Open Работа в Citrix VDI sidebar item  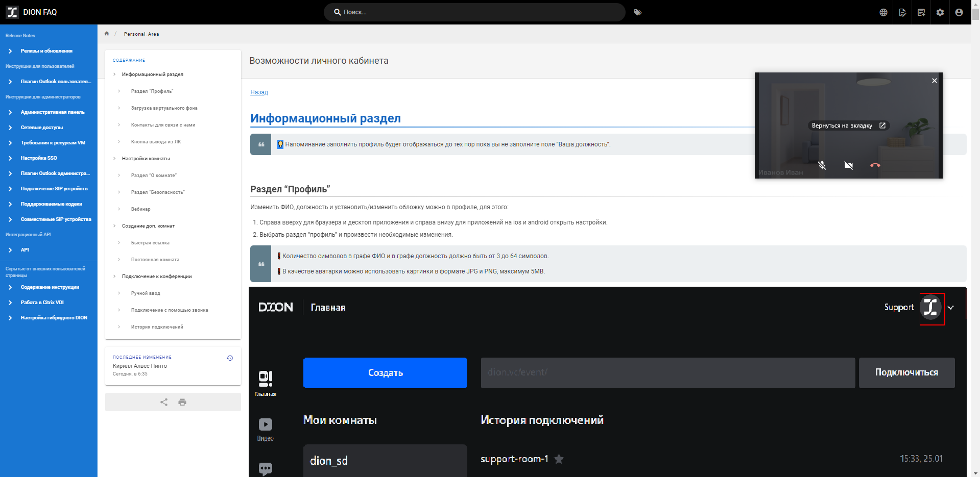49,303
